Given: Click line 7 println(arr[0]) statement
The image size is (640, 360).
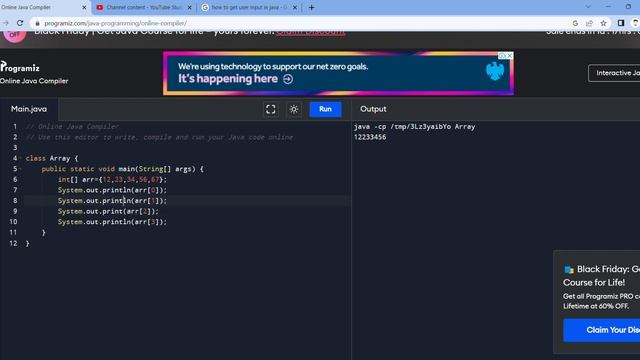Looking at the screenshot, I should coord(112,190).
